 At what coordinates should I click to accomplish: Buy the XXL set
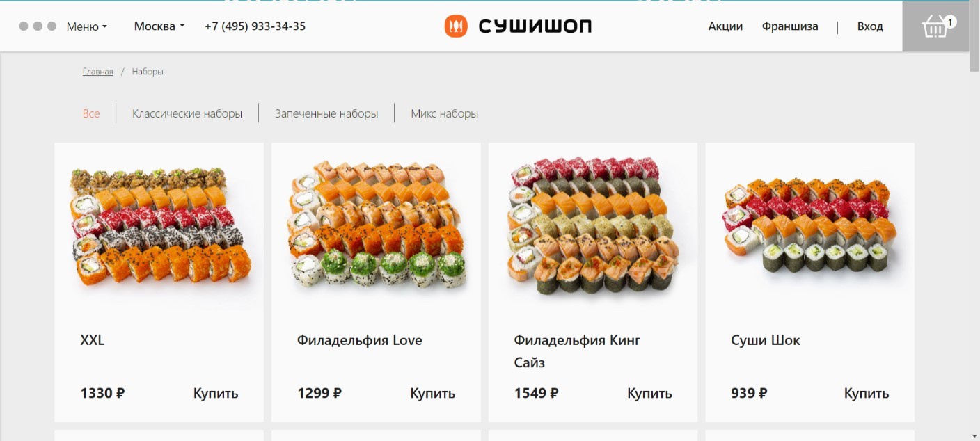pos(216,393)
